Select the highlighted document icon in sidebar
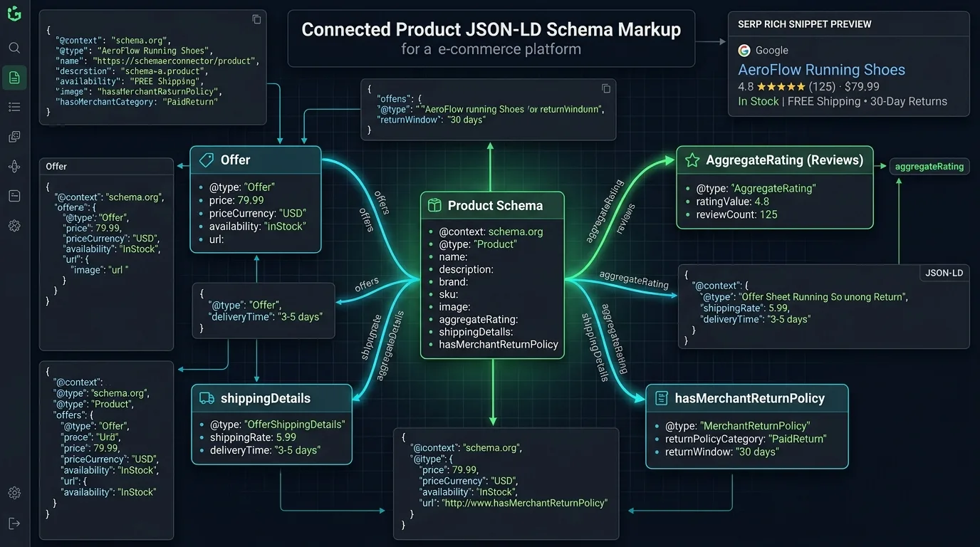 (14, 78)
